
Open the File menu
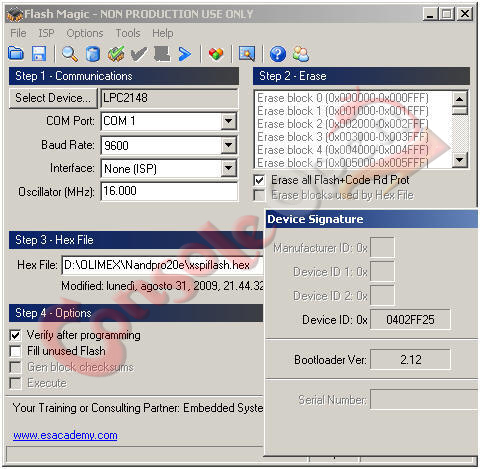[x=18, y=33]
